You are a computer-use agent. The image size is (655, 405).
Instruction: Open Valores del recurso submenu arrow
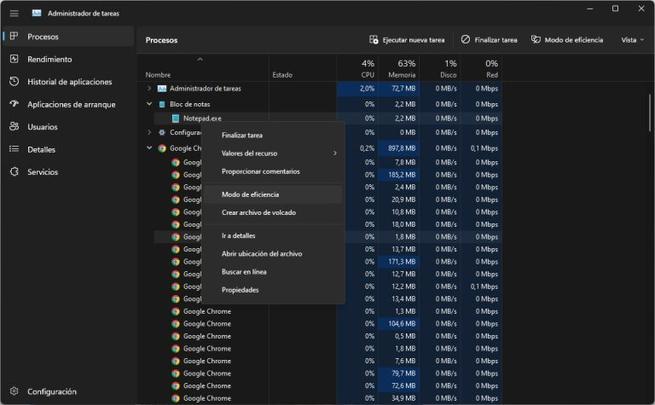point(335,153)
